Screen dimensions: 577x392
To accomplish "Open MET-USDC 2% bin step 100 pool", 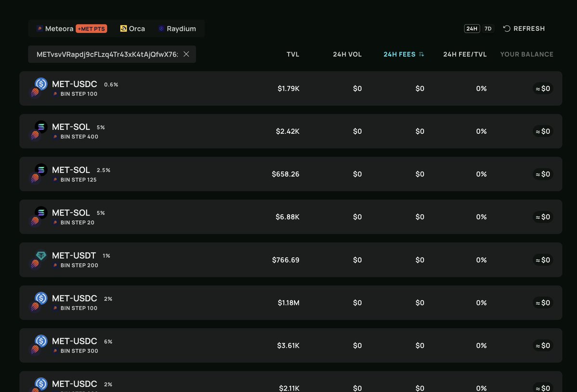I will tap(291, 303).
